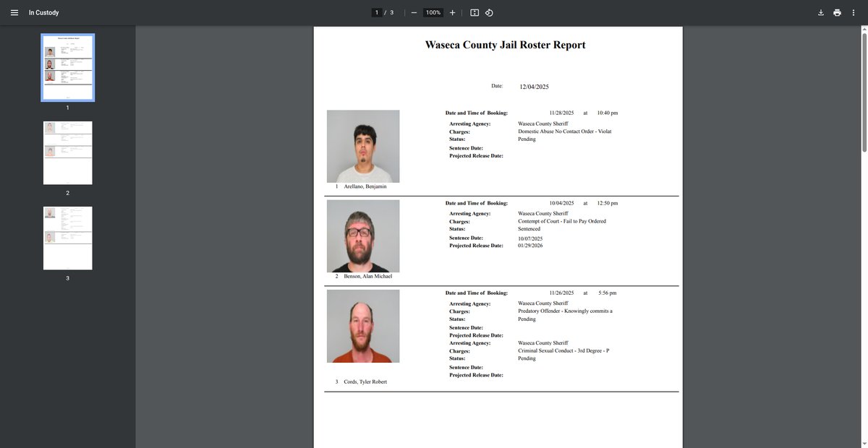The image size is (868, 448).
Task: Open the page 3 thumbnail
Action: pos(68,238)
